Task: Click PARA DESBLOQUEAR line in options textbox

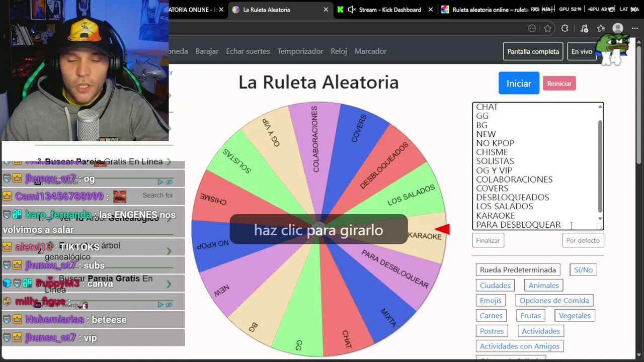Action: [x=518, y=225]
